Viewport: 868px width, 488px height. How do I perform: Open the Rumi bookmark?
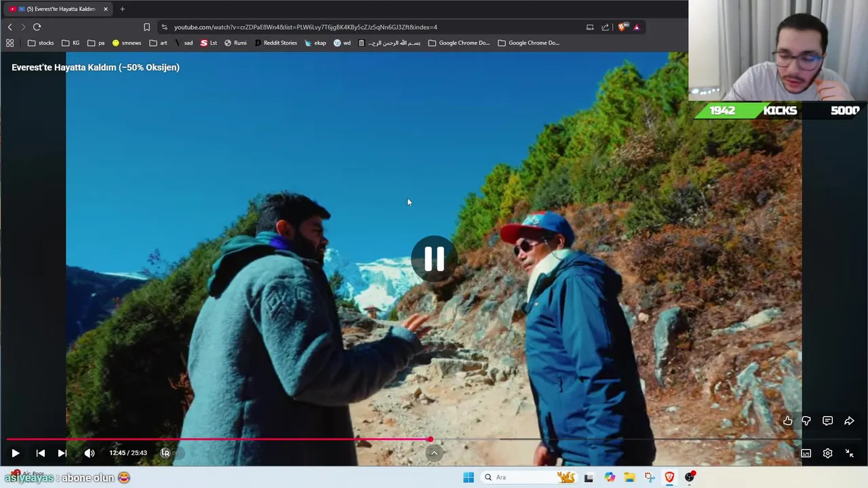pos(236,43)
